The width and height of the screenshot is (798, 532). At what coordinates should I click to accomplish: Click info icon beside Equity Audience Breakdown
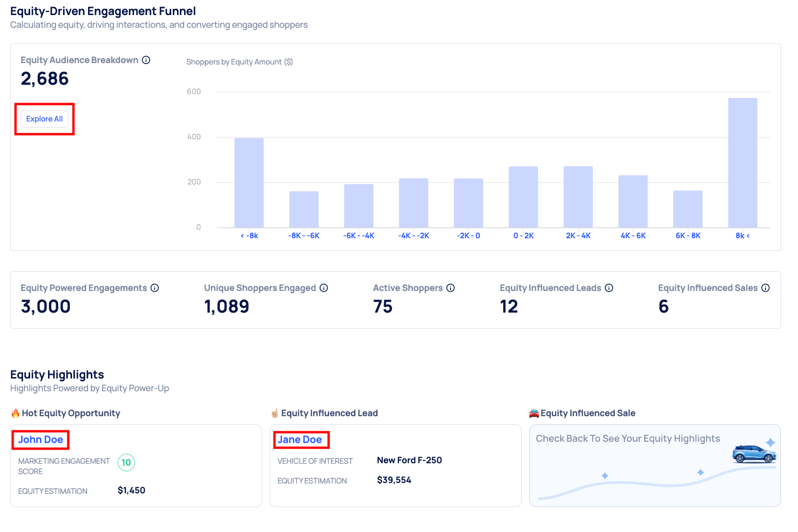click(x=146, y=60)
